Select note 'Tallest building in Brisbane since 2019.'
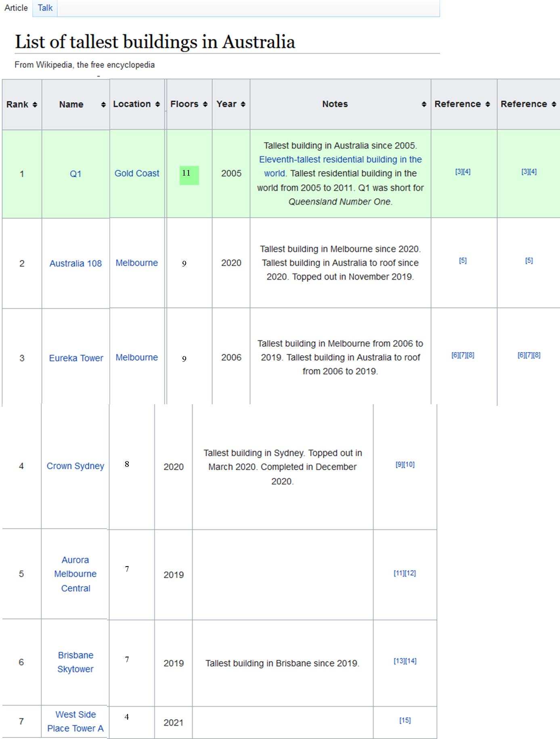 click(282, 663)
